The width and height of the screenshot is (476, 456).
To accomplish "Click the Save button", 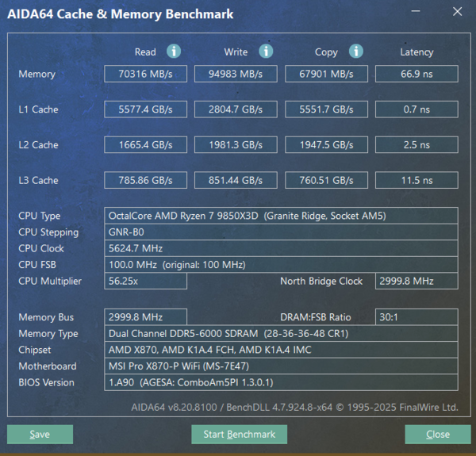I will [40, 434].
